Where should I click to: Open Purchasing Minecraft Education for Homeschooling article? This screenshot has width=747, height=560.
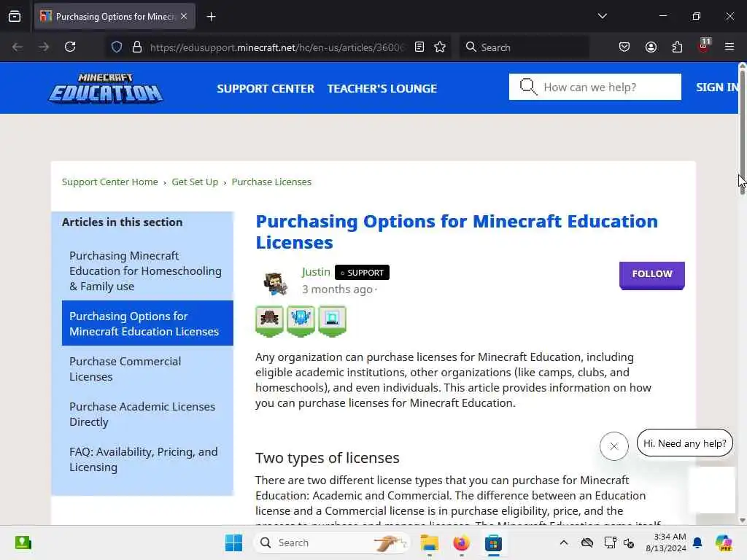tap(145, 271)
